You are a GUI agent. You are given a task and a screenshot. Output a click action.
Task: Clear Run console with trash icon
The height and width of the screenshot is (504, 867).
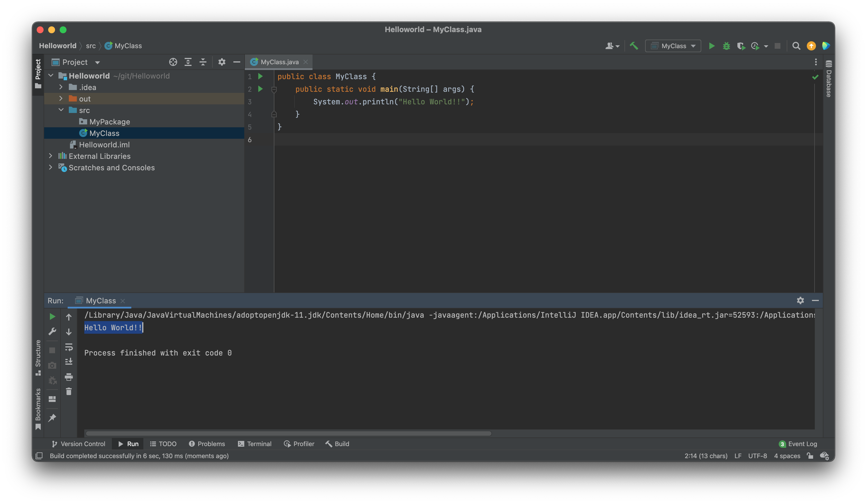(x=69, y=392)
